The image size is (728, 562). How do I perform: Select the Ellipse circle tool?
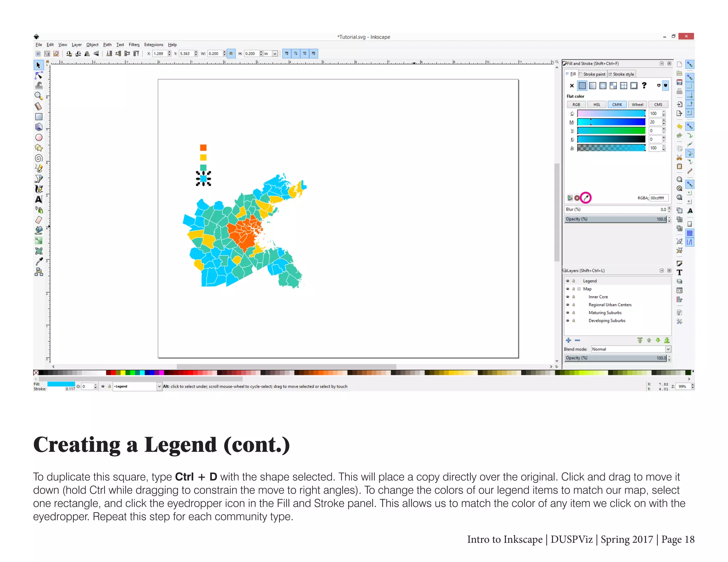tap(39, 137)
